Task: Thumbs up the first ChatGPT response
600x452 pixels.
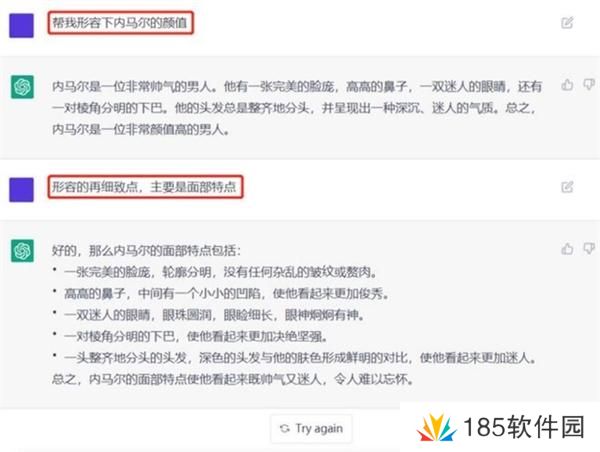Action: (x=567, y=85)
